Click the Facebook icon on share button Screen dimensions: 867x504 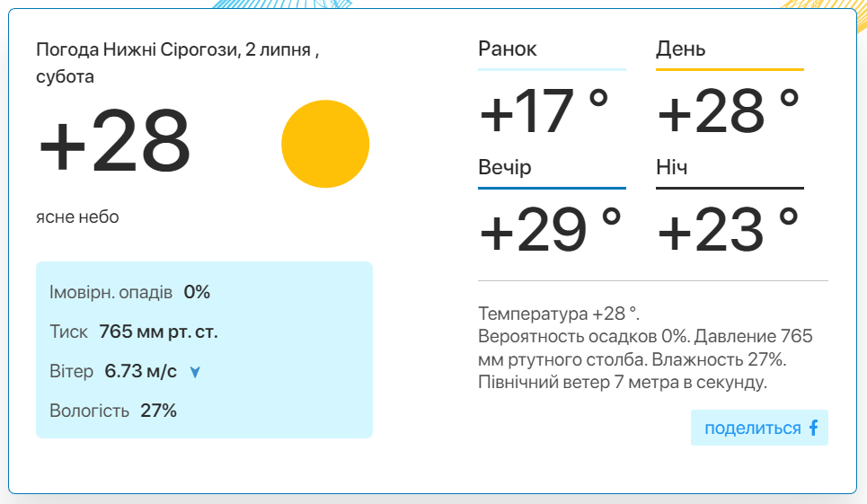tap(813, 428)
